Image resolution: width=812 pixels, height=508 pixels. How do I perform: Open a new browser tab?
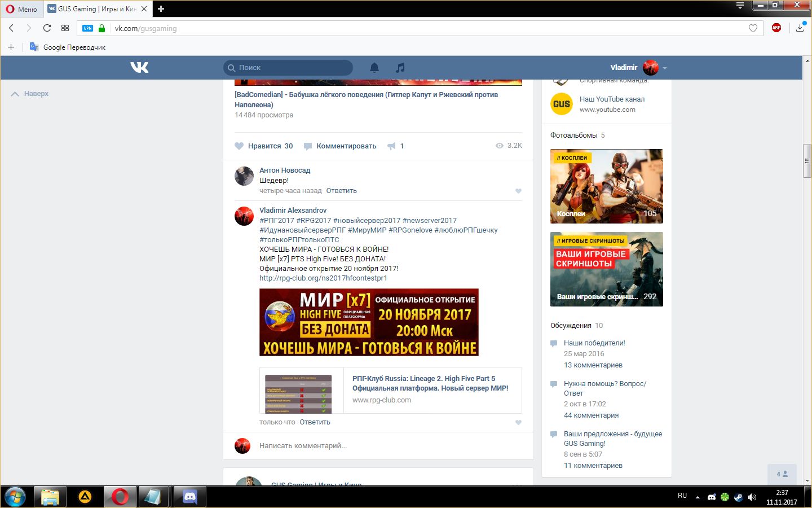point(161,8)
